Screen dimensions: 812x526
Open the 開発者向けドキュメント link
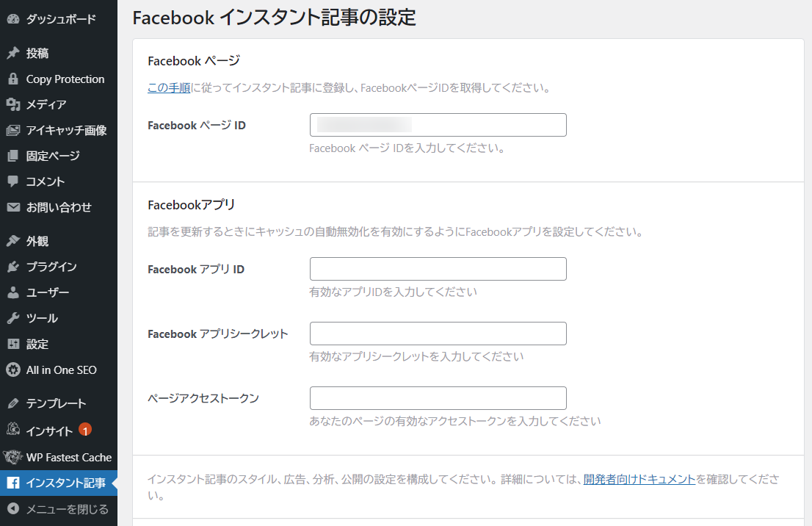click(639, 479)
